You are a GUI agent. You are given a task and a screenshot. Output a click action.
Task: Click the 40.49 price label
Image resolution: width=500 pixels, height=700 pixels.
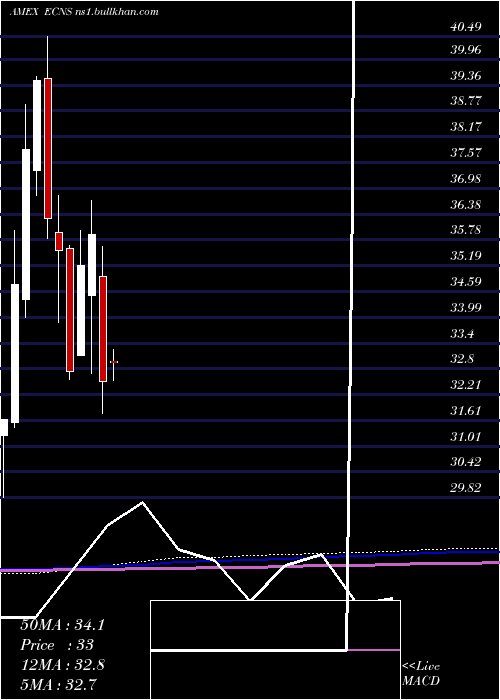466,27
